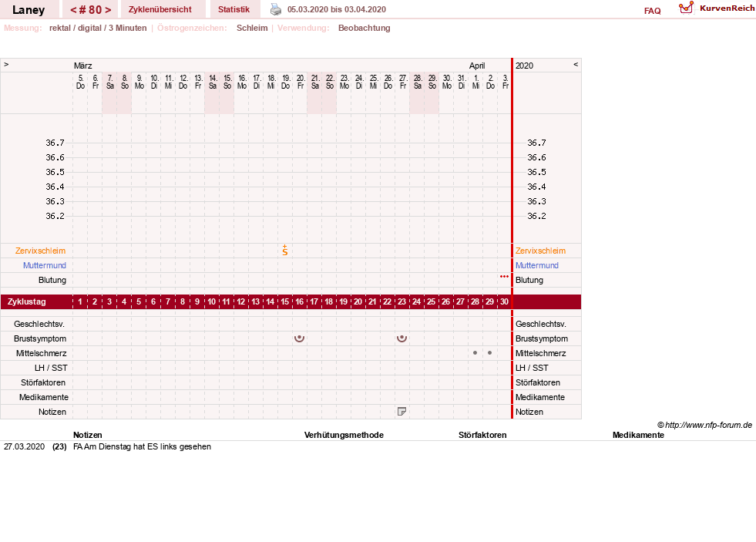Click the left Zervixschleim row label
This screenshot has width=756, height=542.
[x=41, y=251]
